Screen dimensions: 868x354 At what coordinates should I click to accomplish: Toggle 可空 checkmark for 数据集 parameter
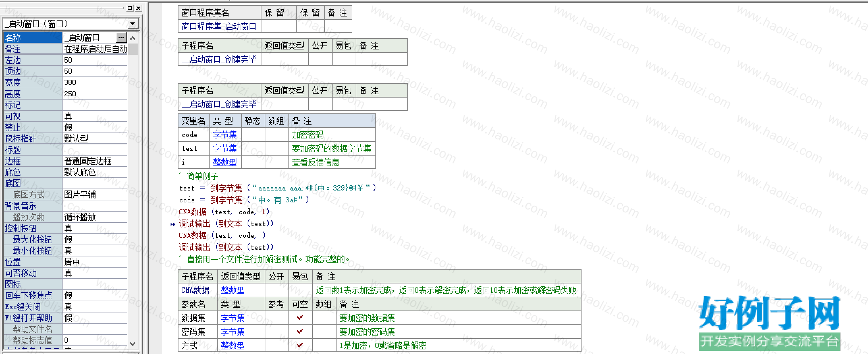[x=300, y=318]
